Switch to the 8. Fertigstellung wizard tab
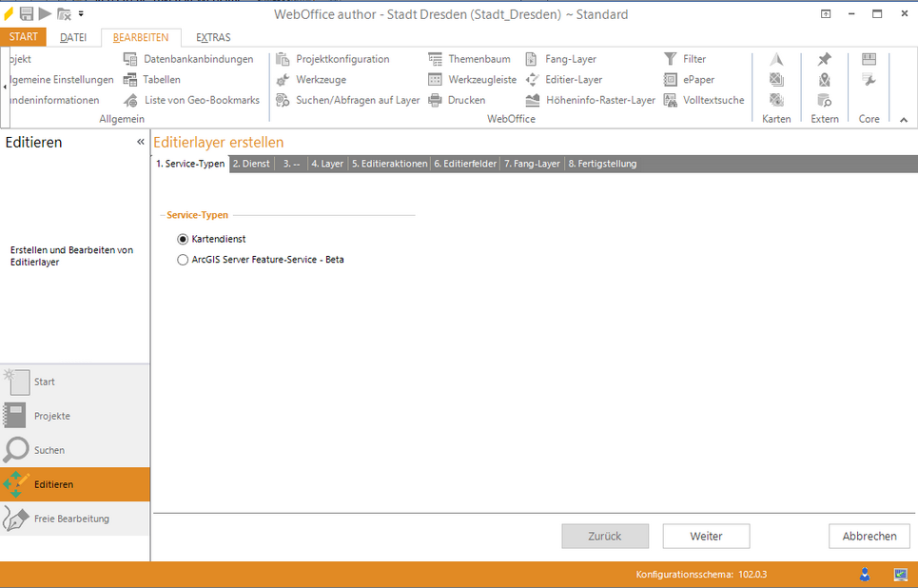This screenshot has width=918, height=588. coord(602,164)
